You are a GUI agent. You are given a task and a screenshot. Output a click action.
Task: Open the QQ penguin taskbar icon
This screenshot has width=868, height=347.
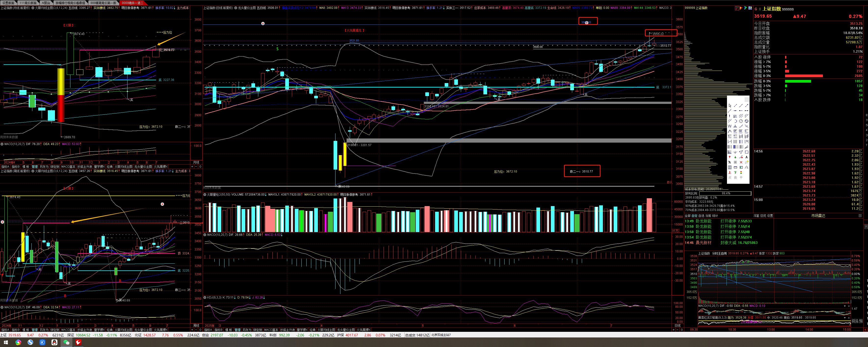tap(54, 342)
